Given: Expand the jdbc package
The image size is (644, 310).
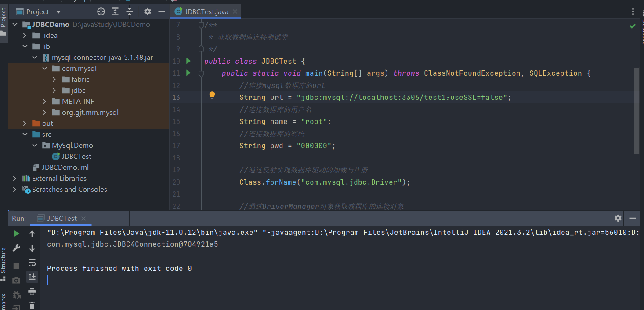Looking at the screenshot, I should (54, 91).
